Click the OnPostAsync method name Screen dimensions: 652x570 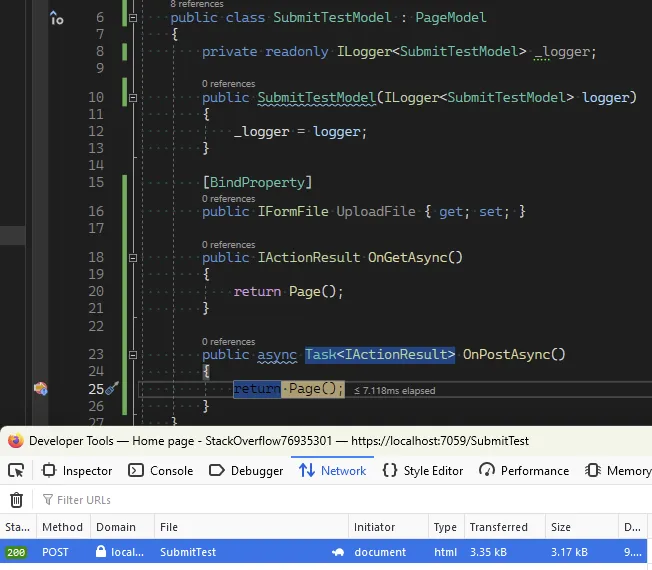(x=506, y=355)
